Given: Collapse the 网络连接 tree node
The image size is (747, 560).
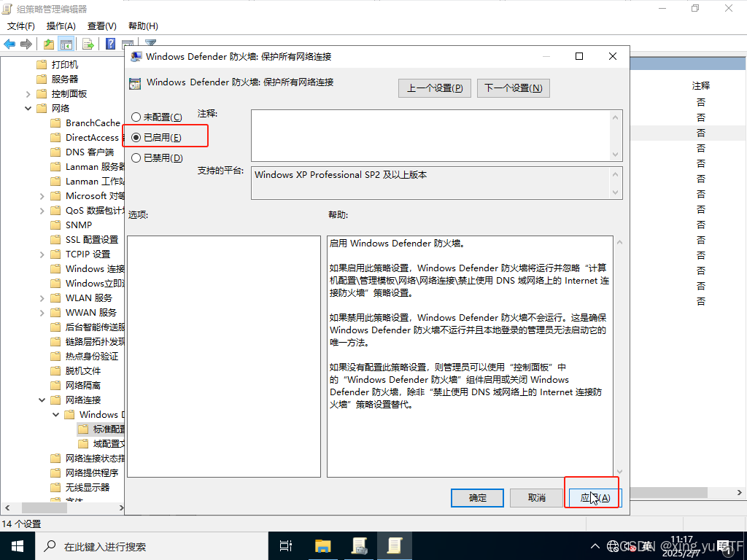Looking at the screenshot, I should (x=42, y=400).
